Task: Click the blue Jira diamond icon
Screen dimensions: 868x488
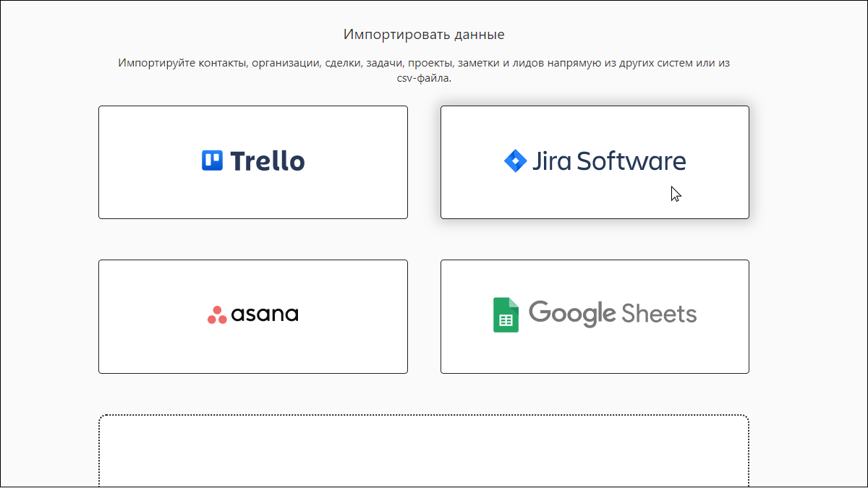Action: pos(515,160)
